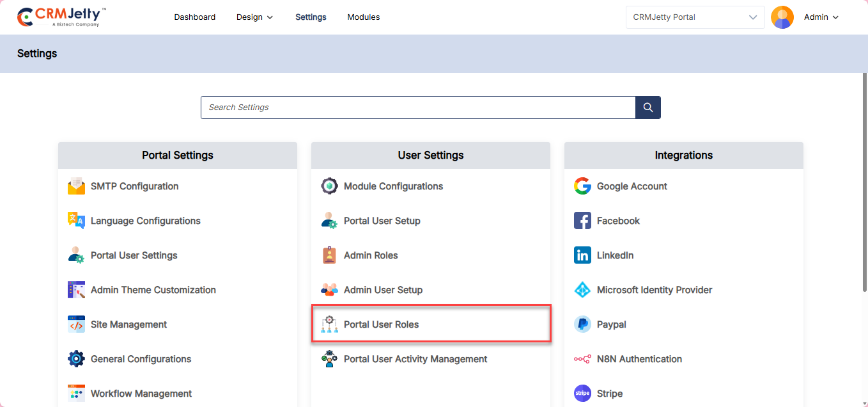Screen dimensions: 868x407
Task: Click the General Configurations gear icon
Action: pos(76,359)
